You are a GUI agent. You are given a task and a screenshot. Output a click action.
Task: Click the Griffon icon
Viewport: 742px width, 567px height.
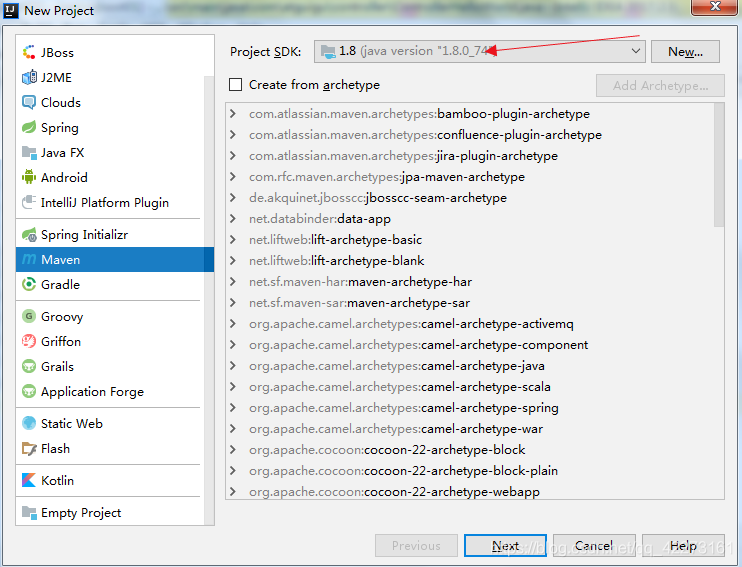29,341
